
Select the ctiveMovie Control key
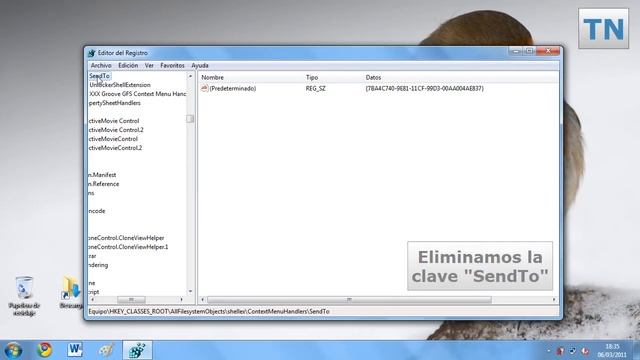coord(114,121)
